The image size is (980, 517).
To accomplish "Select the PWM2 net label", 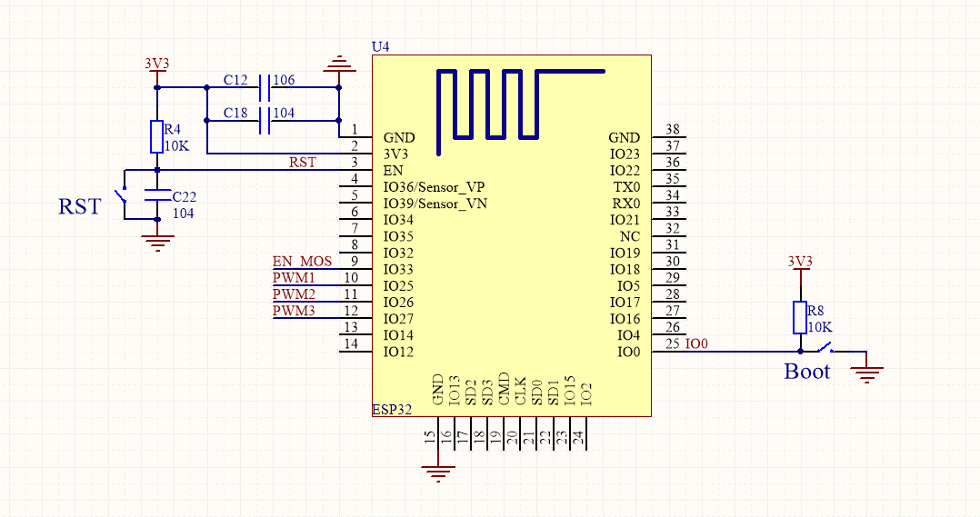I will pyautogui.click(x=294, y=294).
